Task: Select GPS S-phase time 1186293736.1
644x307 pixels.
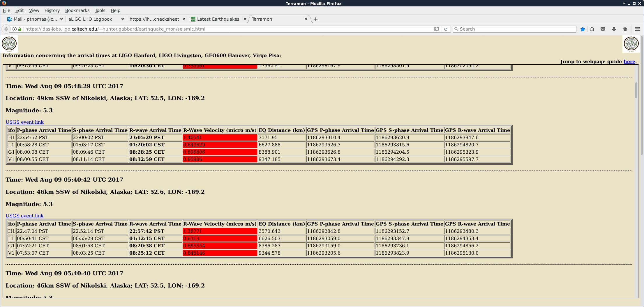Action: tap(393, 246)
